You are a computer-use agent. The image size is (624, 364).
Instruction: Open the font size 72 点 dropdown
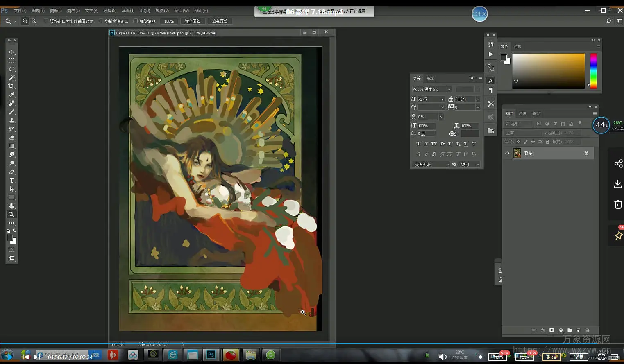point(442,99)
